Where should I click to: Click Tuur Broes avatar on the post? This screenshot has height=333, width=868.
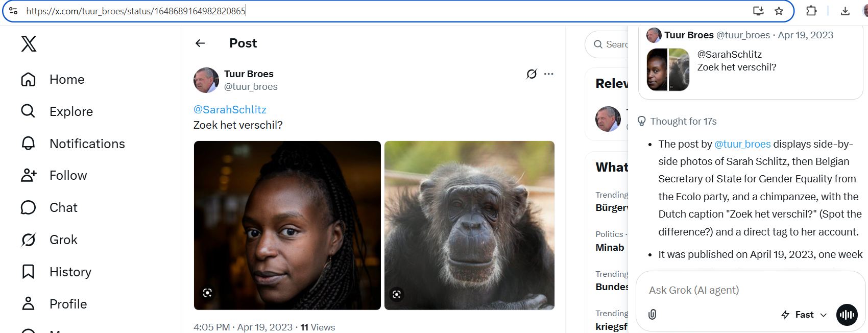tap(206, 80)
